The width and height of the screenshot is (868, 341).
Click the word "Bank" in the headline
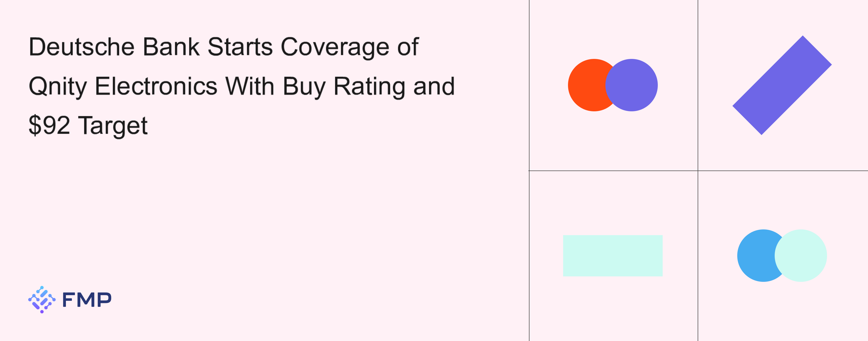pos(171,47)
